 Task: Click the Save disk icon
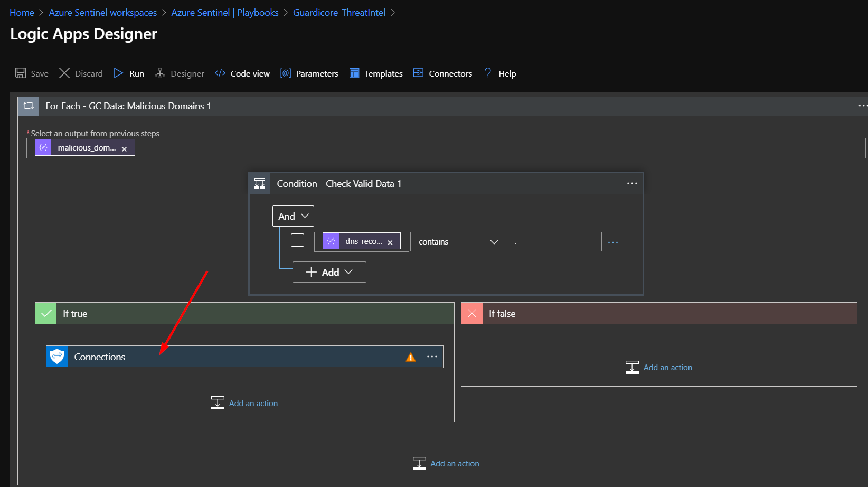[x=21, y=73]
